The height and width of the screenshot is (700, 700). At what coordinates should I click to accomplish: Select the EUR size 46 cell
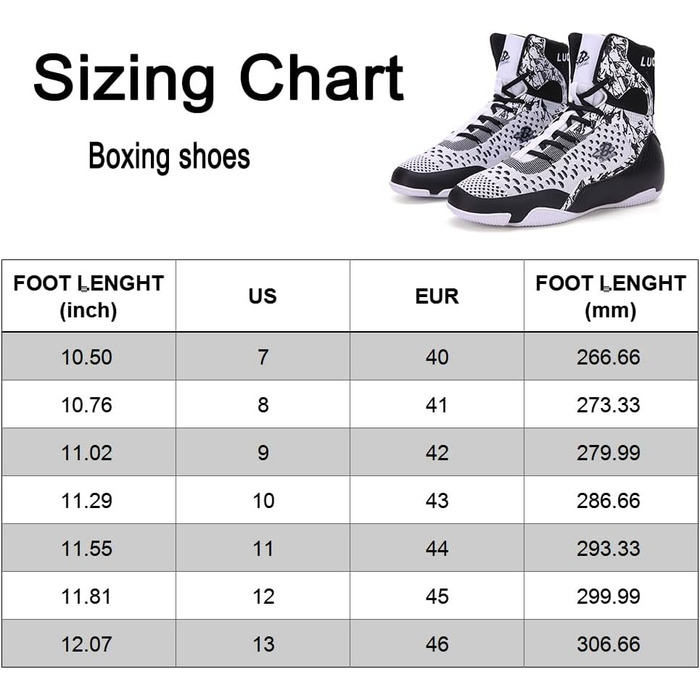[x=437, y=644]
